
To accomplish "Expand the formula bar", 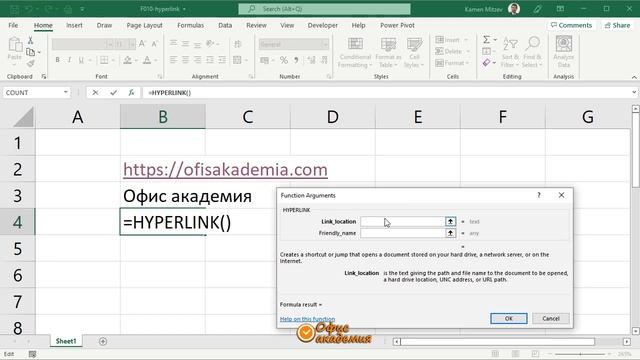I will pyautogui.click(x=634, y=93).
